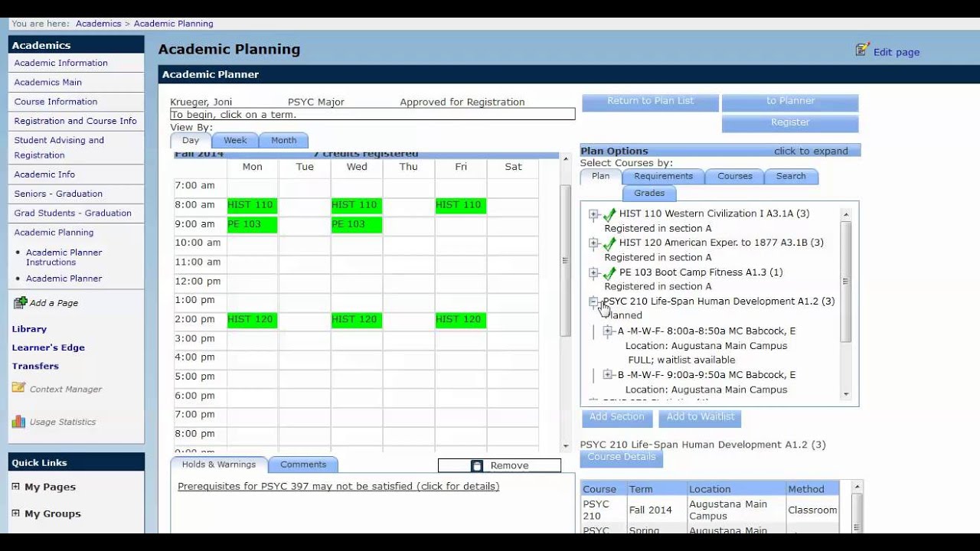The image size is (980, 551).
Task: Open the Learner's Edge link
Action: [x=48, y=347]
